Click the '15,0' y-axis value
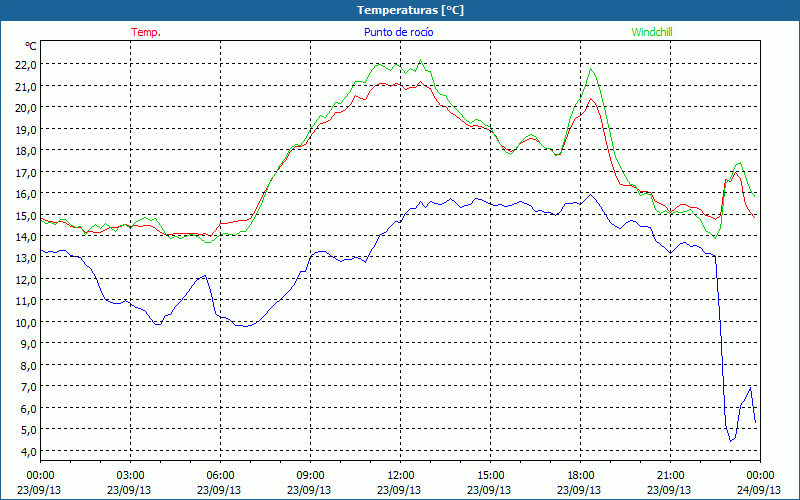 click(x=26, y=215)
